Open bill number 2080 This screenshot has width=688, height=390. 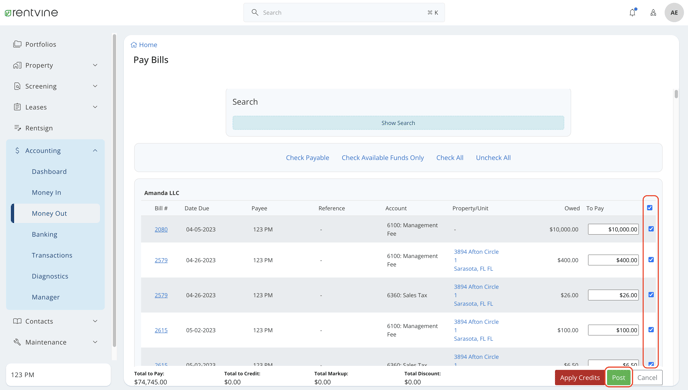click(x=161, y=229)
